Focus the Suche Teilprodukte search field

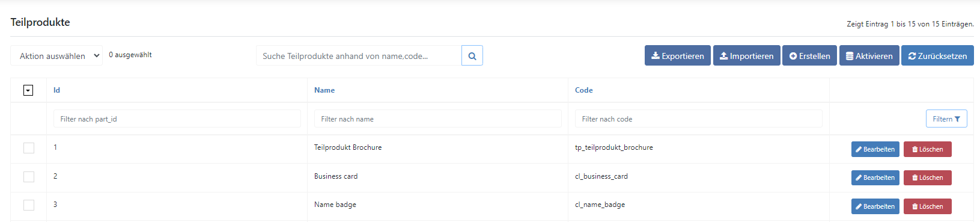pyautogui.click(x=359, y=56)
